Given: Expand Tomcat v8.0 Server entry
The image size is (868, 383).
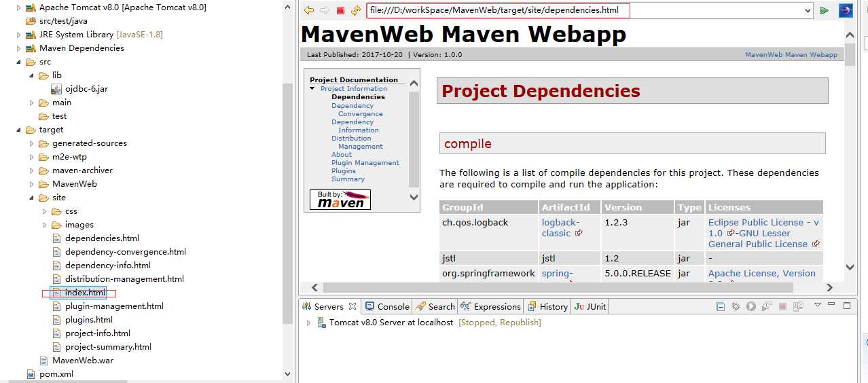Looking at the screenshot, I should (308, 323).
